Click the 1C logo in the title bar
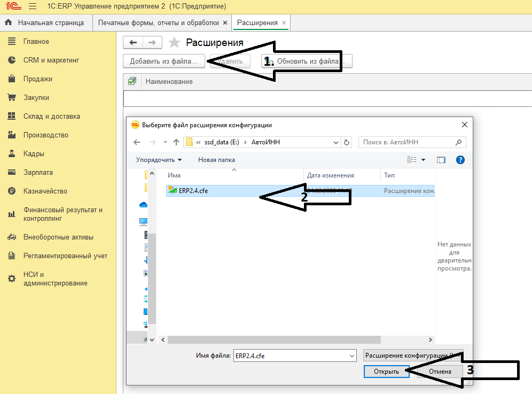The height and width of the screenshot is (394, 532). point(13,6)
